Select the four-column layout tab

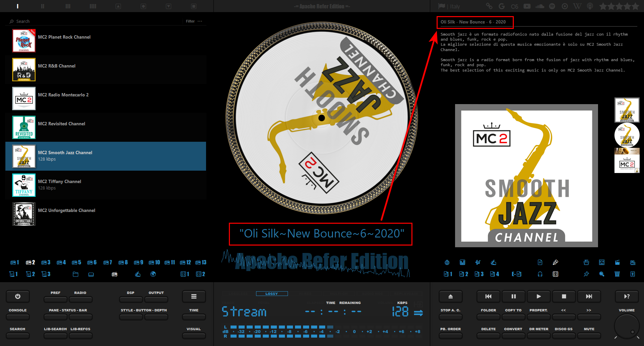pos(93,6)
